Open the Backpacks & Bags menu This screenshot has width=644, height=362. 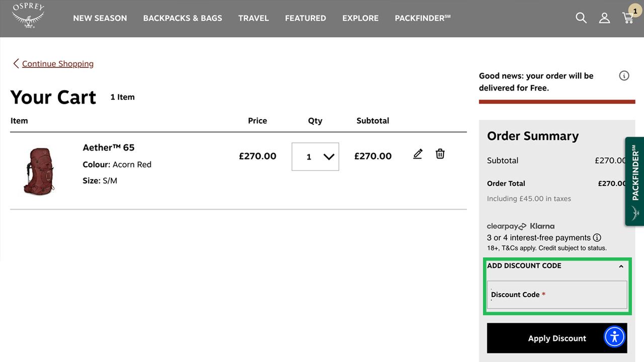click(183, 18)
